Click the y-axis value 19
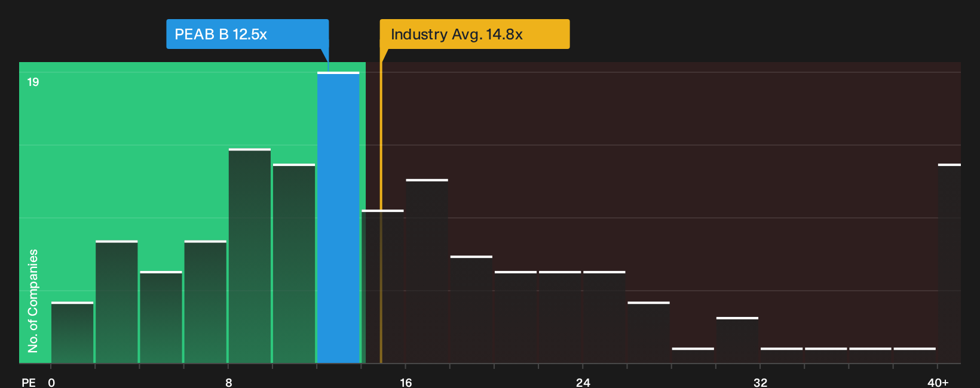The image size is (980, 388). [x=33, y=82]
